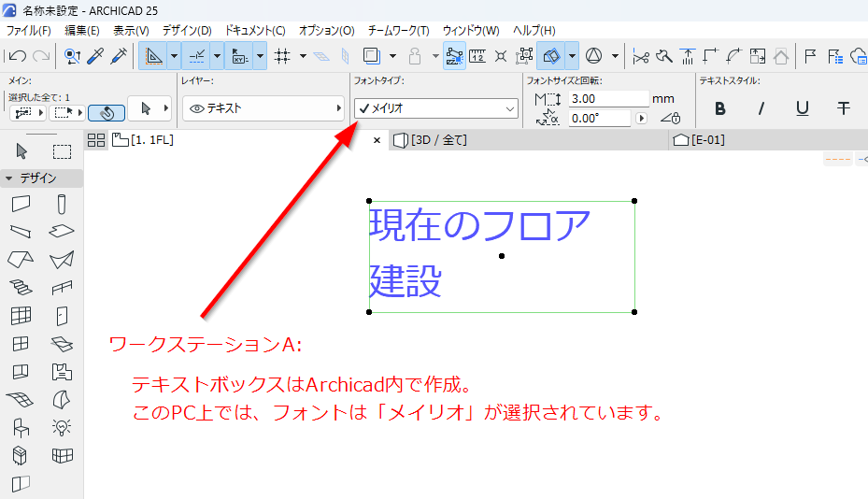Toggle Bold text style
Viewport: 868px width, 499px height.
click(719, 108)
